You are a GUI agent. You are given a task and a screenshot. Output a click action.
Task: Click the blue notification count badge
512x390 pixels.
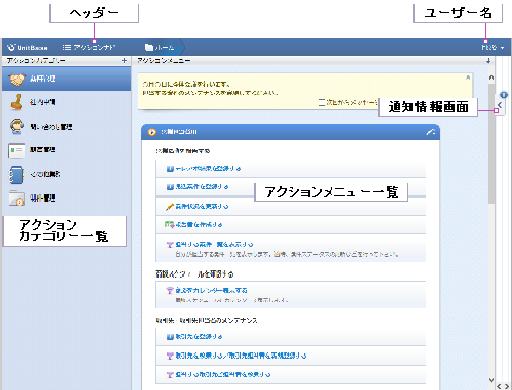(x=504, y=95)
